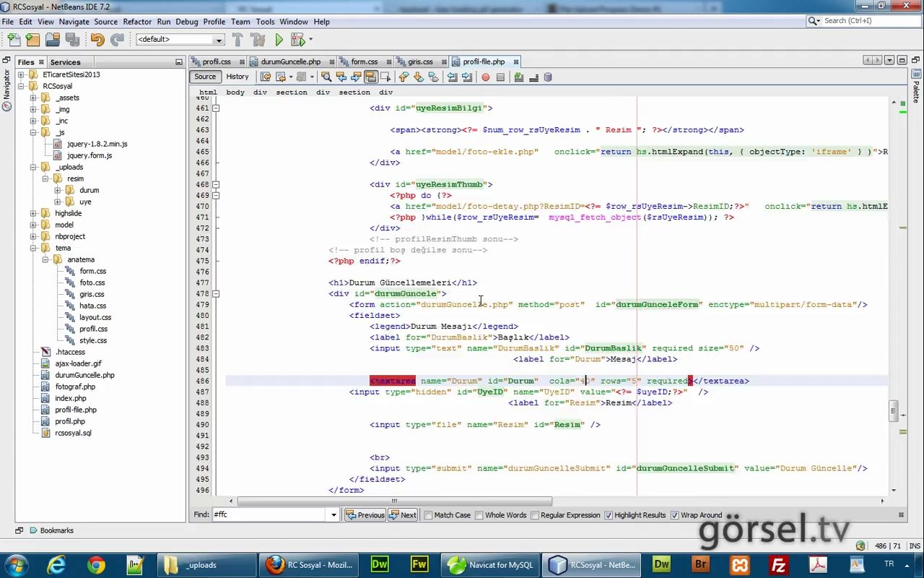The image size is (924, 578).
Task: Click Toggle Bookmark toolbar icon
Action: (x=433, y=77)
